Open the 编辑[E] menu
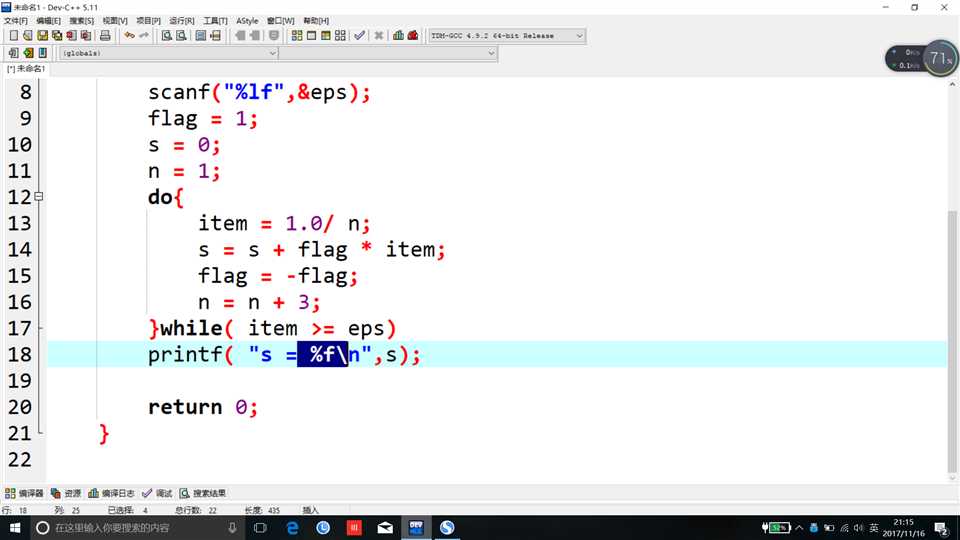 click(48, 21)
